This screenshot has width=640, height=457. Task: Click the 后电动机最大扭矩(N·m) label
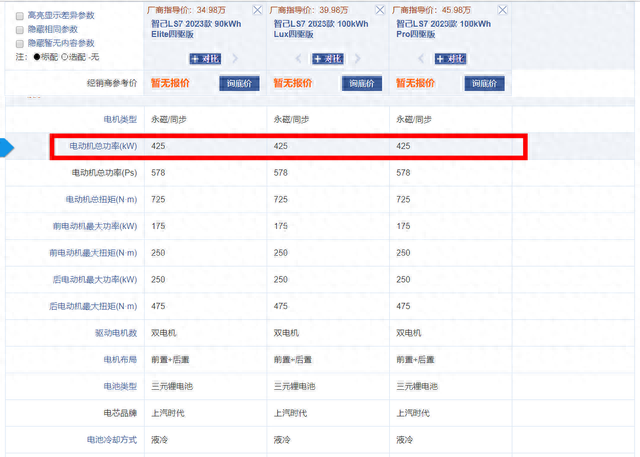click(93, 306)
